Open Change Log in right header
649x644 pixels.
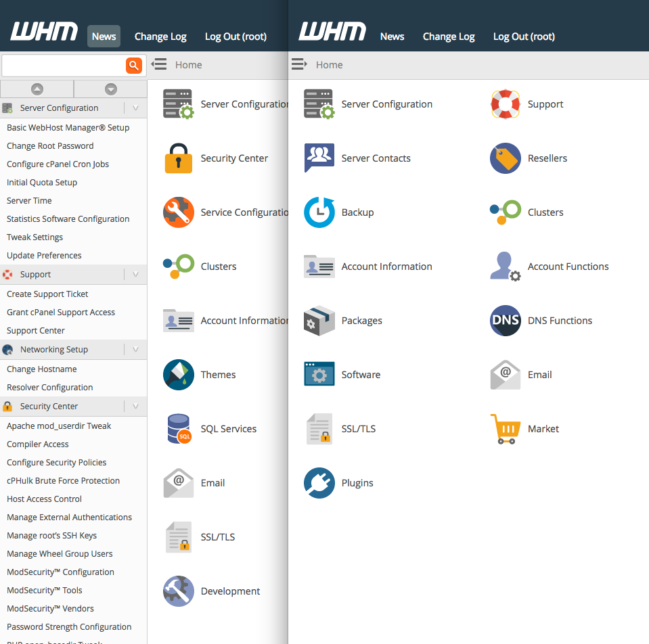pyautogui.click(x=449, y=37)
